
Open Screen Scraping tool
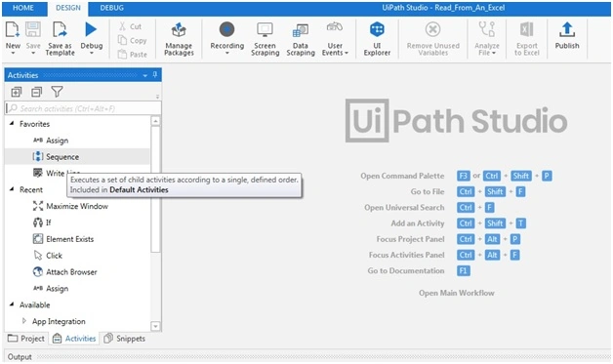tap(266, 39)
